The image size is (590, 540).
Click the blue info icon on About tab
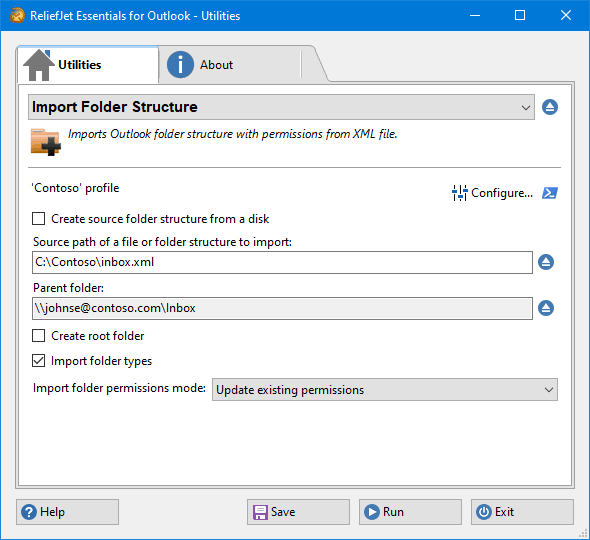(180, 65)
